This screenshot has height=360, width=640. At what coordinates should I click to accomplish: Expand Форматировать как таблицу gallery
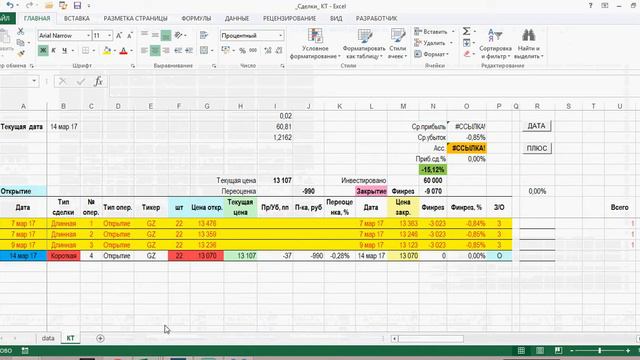coord(364,44)
